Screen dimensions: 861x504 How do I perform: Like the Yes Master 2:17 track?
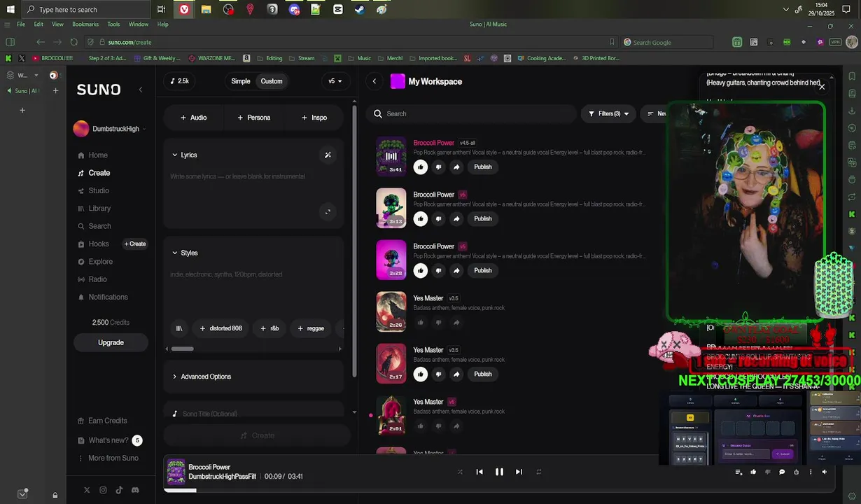[x=420, y=374]
